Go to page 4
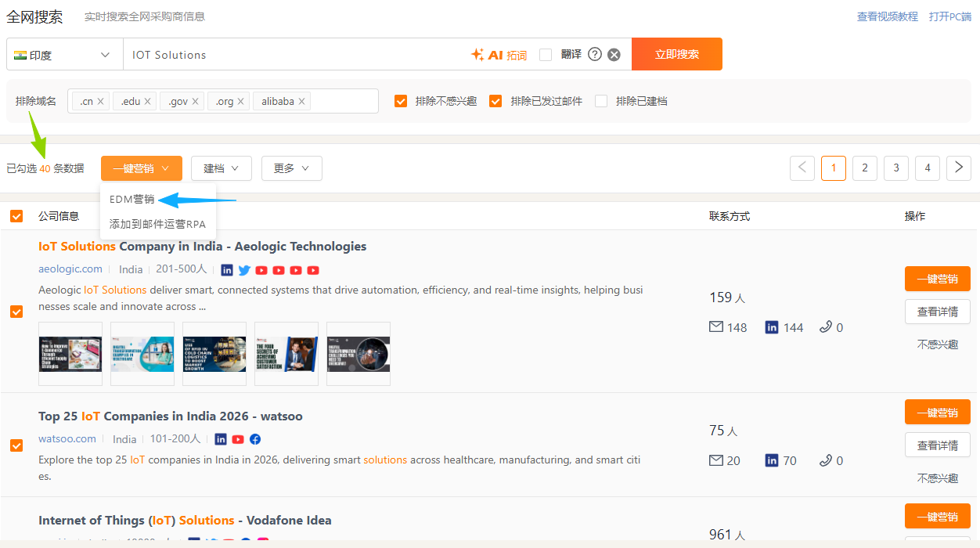The width and height of the screenshot is (980, 548). pyautogui.click(x=928, y=168)
